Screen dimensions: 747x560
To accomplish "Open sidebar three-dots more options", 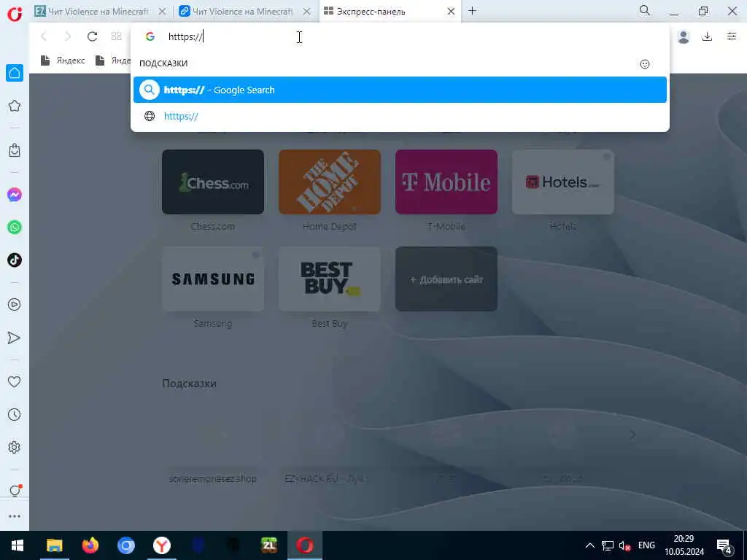I will (x=15, y=516).
